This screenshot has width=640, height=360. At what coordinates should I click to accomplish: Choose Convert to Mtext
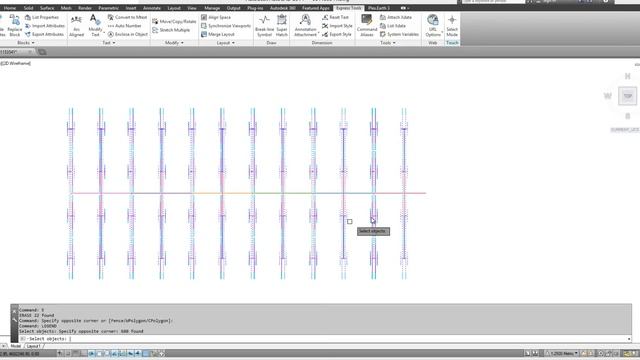click(127, 17)
